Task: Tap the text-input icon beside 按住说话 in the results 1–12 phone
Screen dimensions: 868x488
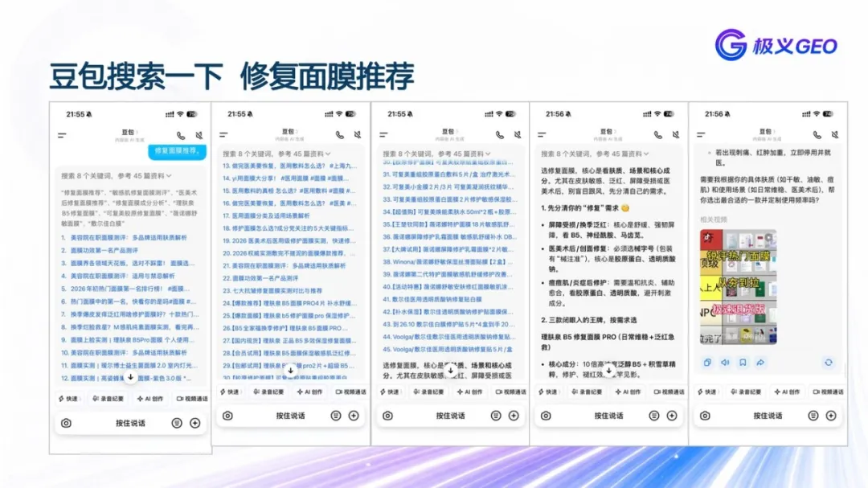Action: pos(177,423)
